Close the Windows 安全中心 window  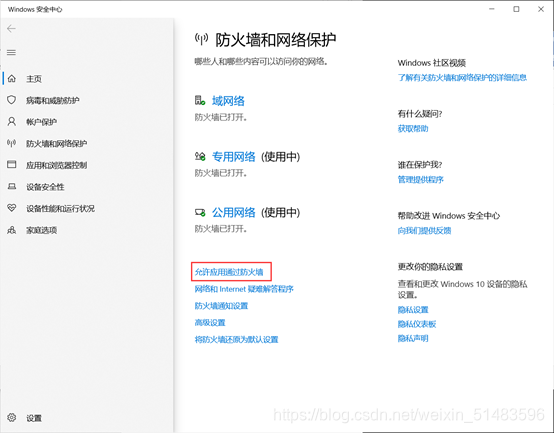[541, 9]
